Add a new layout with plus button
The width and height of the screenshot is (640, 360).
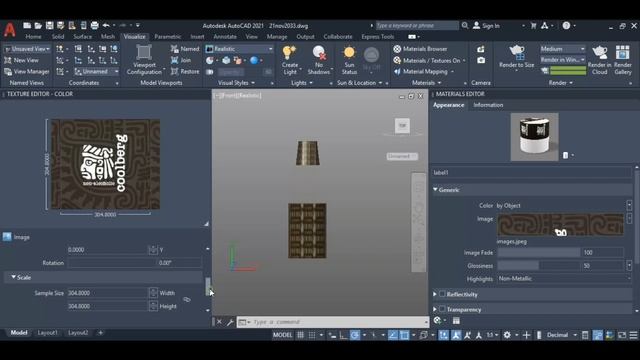pos(100,333)
